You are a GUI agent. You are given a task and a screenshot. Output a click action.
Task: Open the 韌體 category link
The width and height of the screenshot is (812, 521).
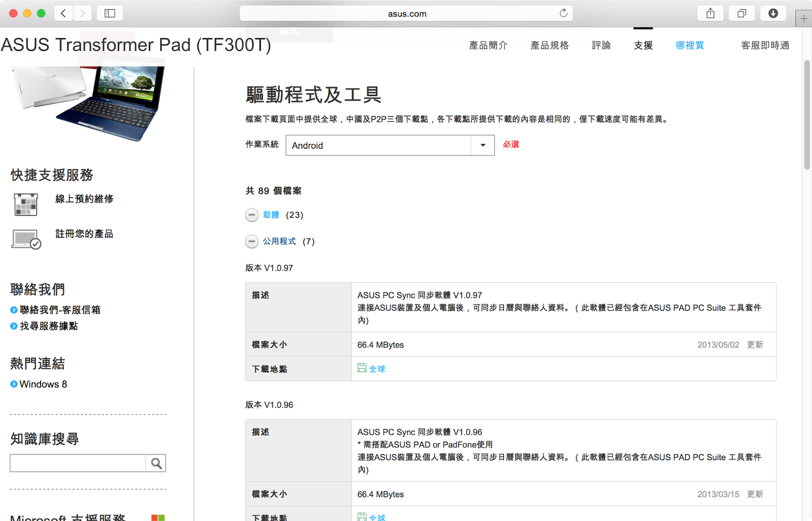click(271, 215)
